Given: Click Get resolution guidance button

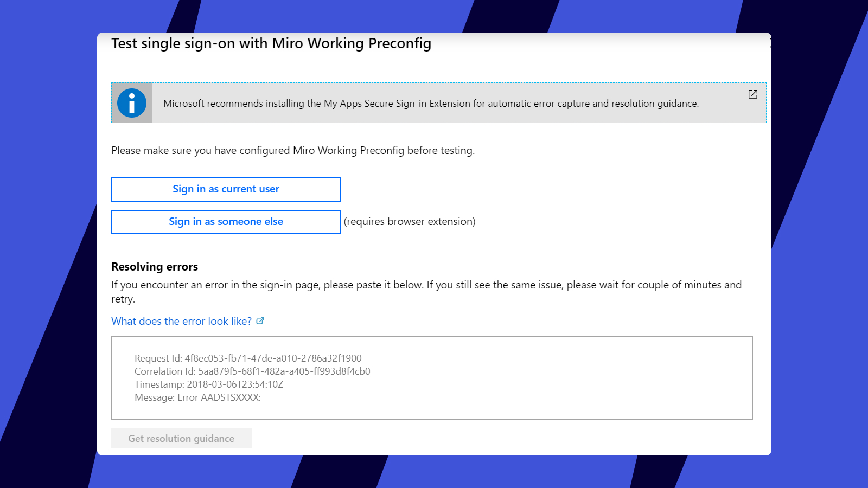Looking at the screenshot, I should pos(181,438).
